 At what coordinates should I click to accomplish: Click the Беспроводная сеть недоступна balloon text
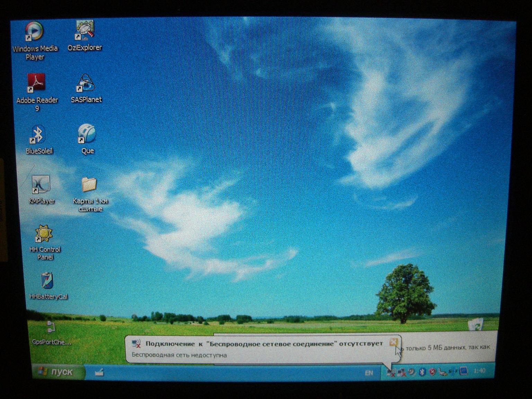[x=179, y=355]
